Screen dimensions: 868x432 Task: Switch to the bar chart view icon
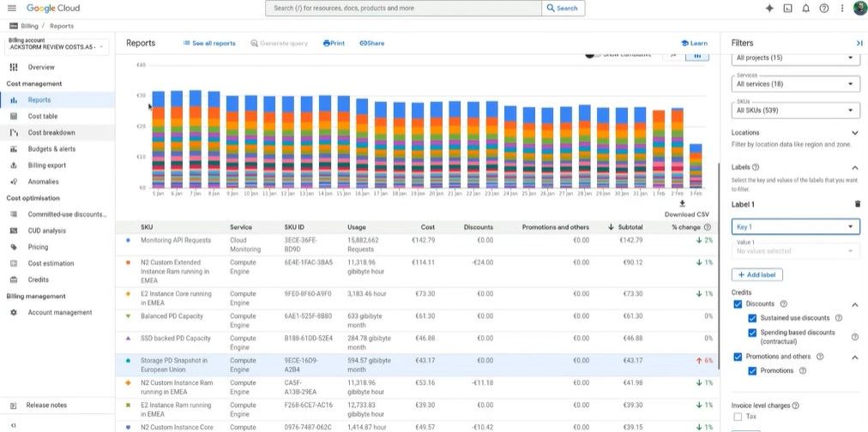click(697, 56)
